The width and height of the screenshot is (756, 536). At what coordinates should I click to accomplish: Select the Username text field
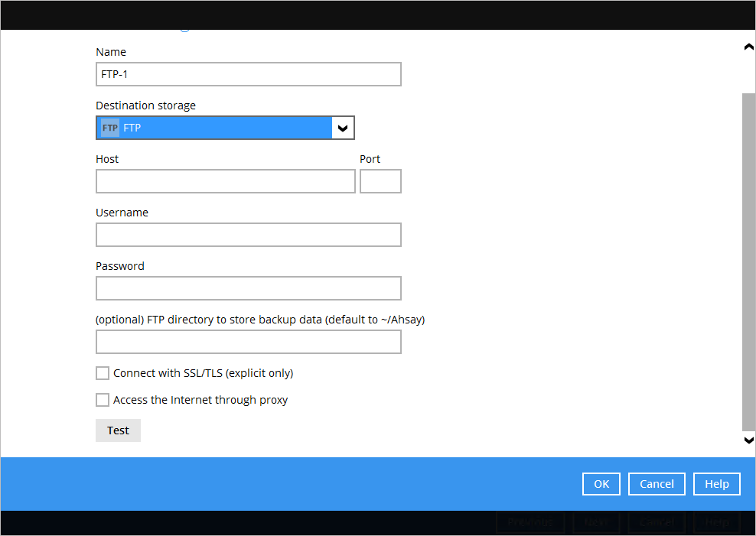pos(248,235)
